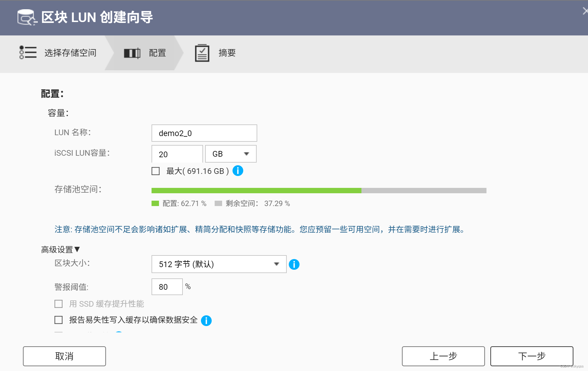The image size is (588, 371).
Task: Click info icon beside volatile write cache option
Action: pyautogui.click(x=206, y=320)
